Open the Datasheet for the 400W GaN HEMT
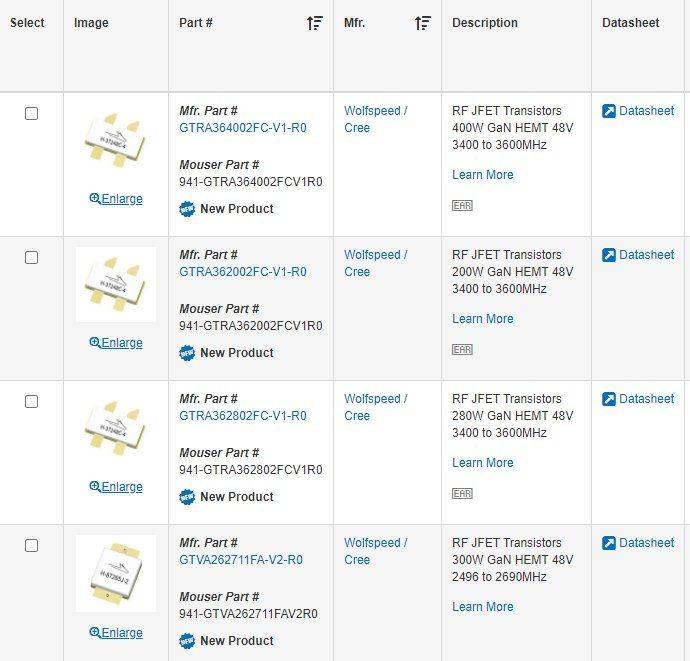 click(638, 111)
